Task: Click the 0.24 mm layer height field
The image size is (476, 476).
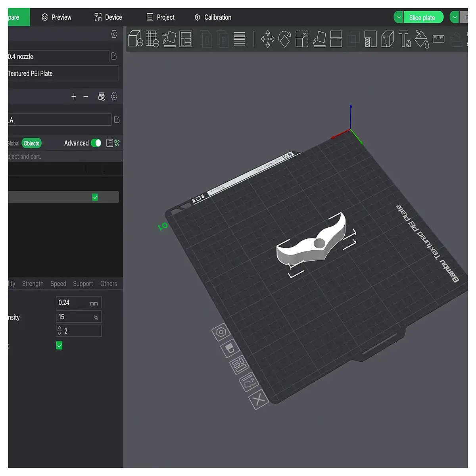Action: click(79, 303)
